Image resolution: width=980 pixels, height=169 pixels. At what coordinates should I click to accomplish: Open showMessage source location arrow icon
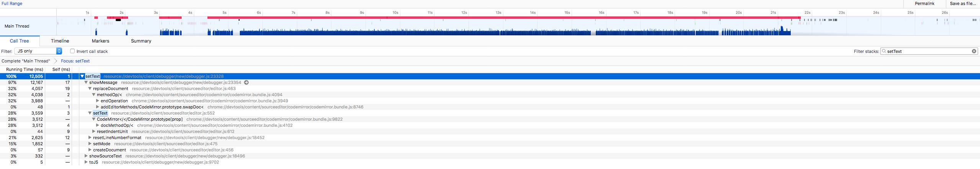click(246, 82)
